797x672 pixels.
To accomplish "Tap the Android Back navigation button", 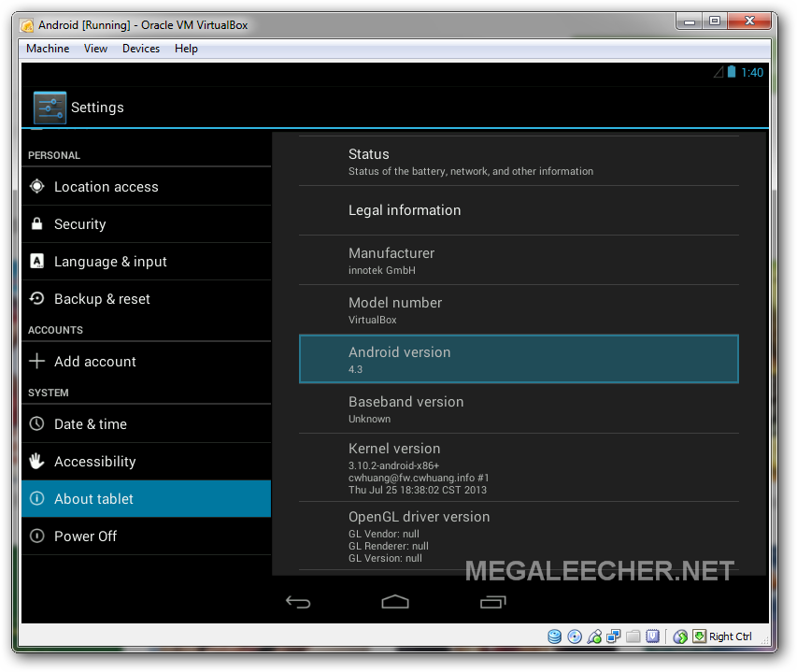I will pyautogui.click(x=298, y=602).
